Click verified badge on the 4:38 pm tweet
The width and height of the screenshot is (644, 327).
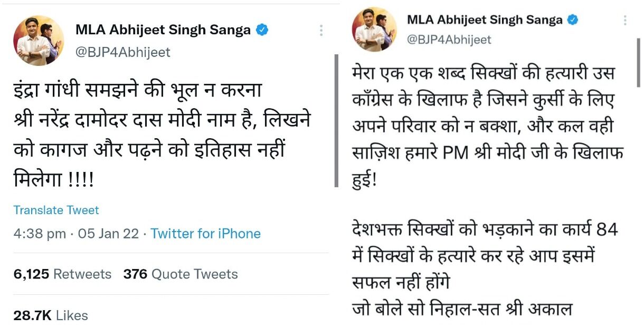pos(262,30)
